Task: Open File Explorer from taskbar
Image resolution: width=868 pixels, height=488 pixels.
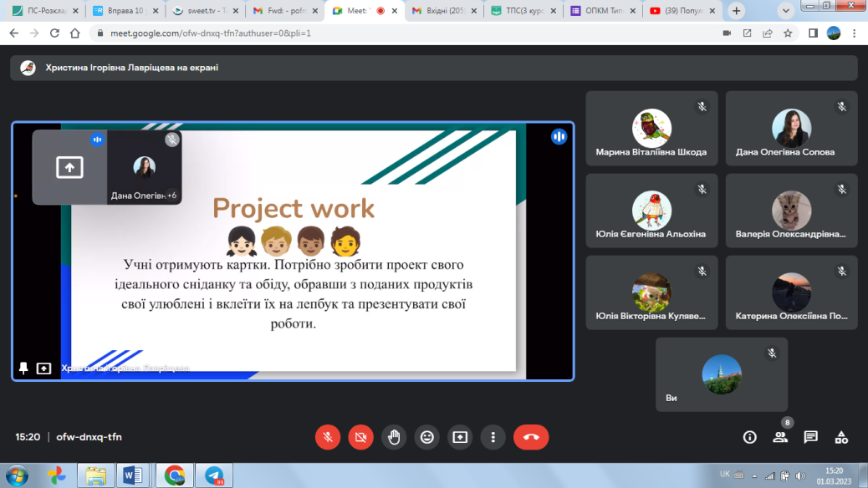Action: coord(96,475)
